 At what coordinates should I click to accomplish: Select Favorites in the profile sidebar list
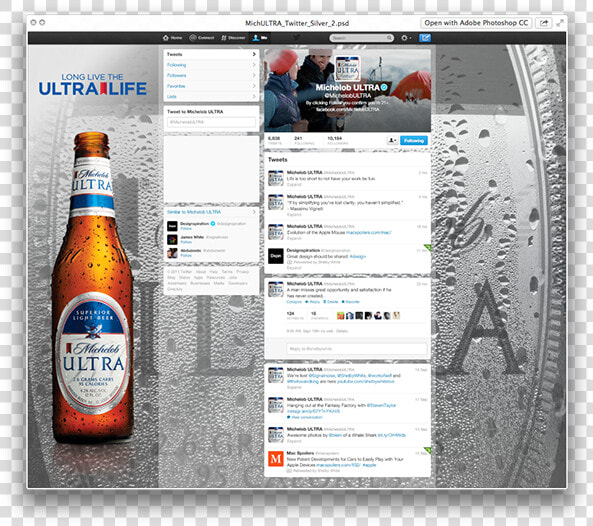[211, 86]
